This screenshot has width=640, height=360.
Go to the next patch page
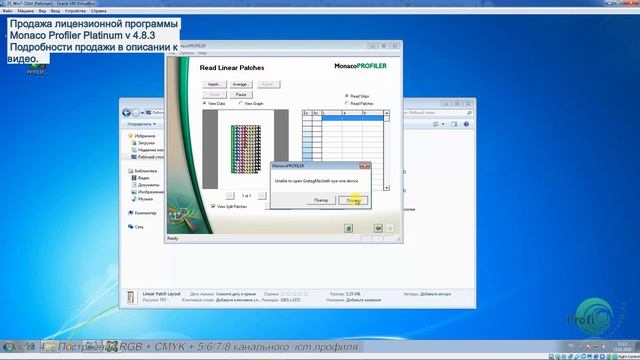[x=262, y=196]
